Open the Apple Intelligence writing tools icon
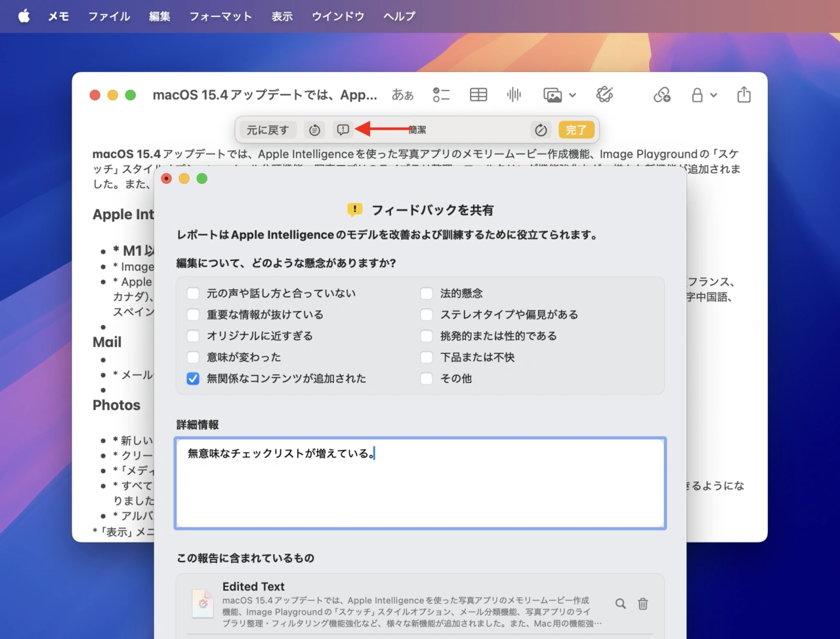This screenshot has height=639, width=840. [x=604, y=95]
